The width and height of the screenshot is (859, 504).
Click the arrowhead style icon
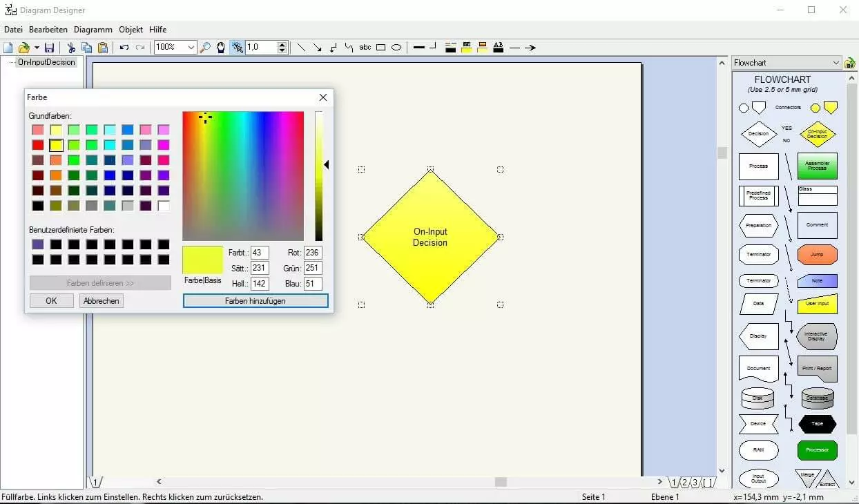(x=530, y=48)
